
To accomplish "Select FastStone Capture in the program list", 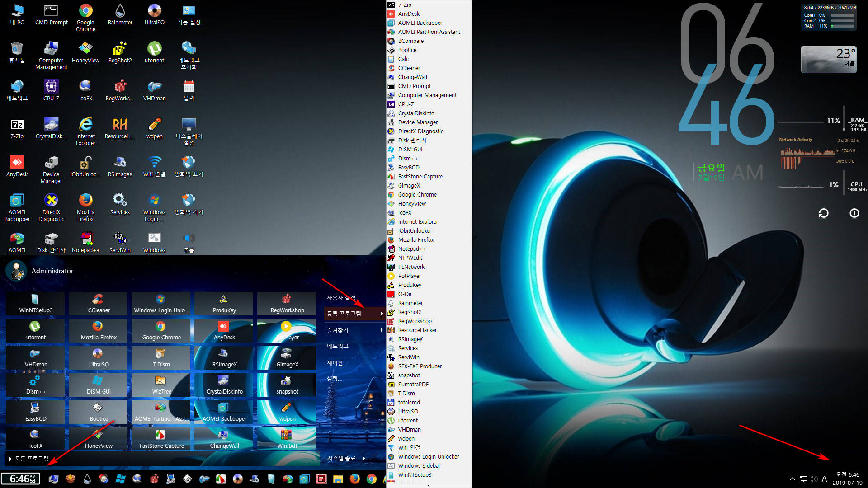I will [x=429, y=176].
